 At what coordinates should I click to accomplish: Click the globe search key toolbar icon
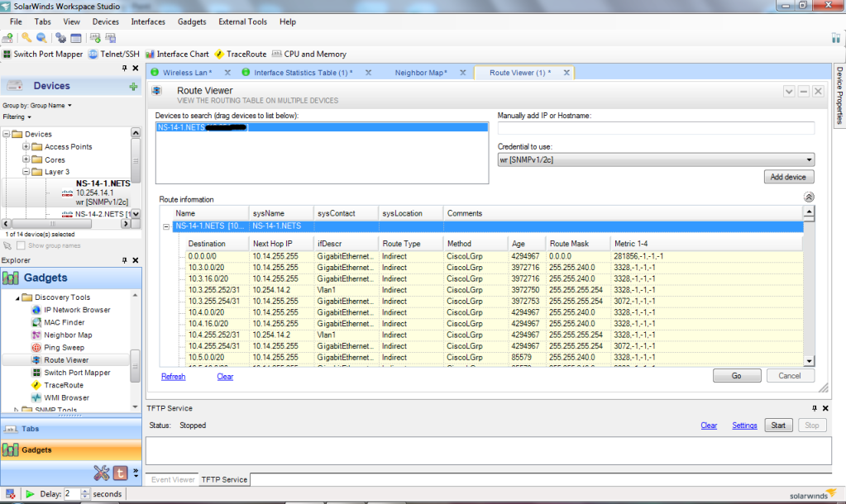[x=41, y=38]
